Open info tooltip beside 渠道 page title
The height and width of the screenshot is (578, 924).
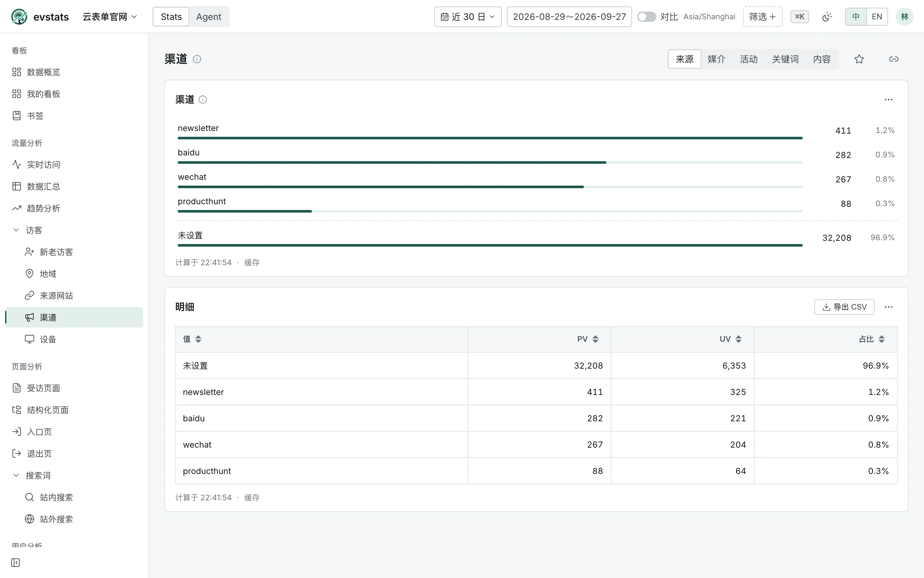(197, 59)
